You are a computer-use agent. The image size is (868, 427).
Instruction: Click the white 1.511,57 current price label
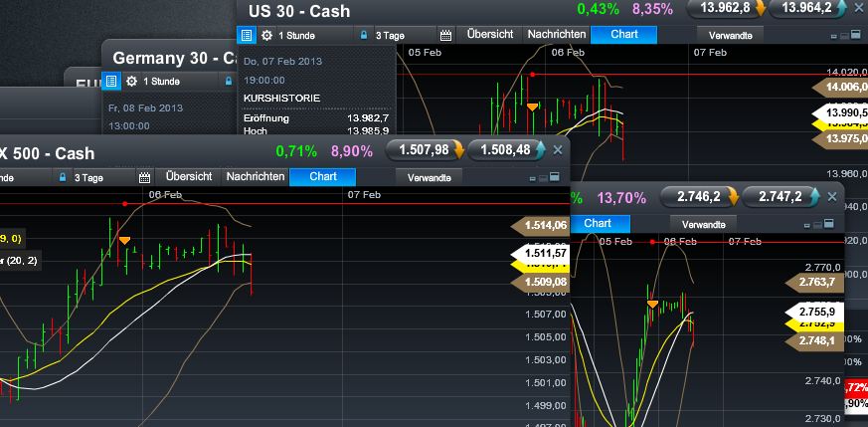coord(540,254)
